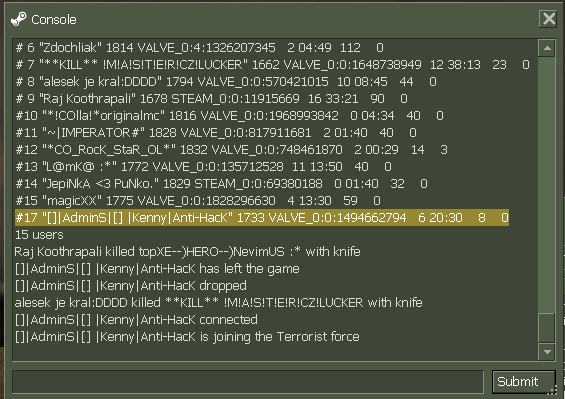
Task: Click the "Console" title text
Action: tap(54, 19)
